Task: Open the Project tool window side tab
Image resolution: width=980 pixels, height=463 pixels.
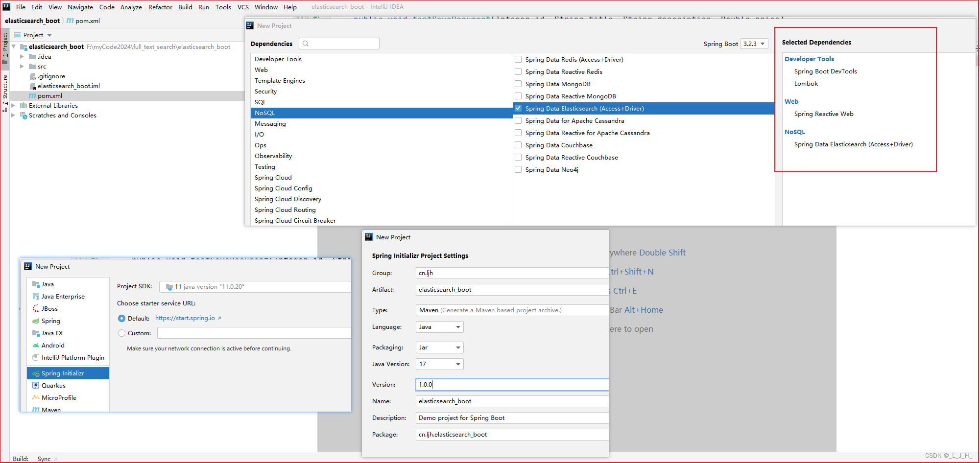Action: tap(5, 48)
